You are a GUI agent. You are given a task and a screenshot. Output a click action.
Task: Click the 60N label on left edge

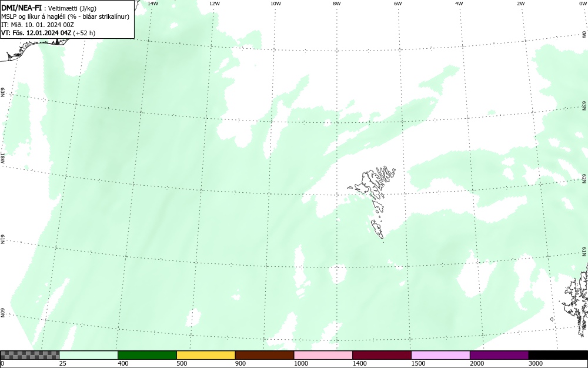[x=3, y=313]
